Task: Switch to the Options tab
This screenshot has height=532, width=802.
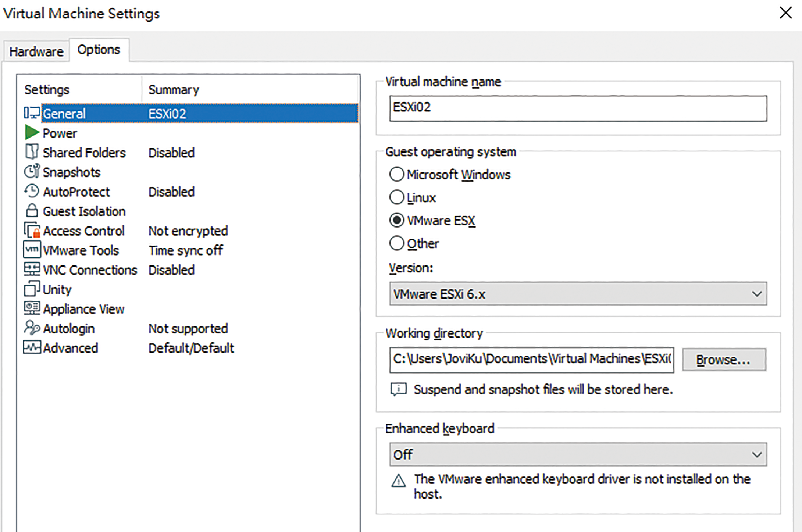Action: point(99,50)
